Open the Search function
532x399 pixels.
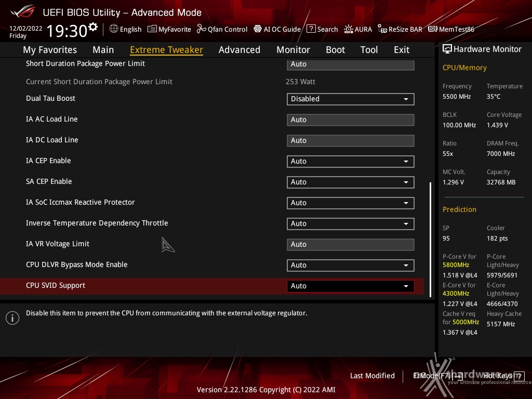coord(322,29)
